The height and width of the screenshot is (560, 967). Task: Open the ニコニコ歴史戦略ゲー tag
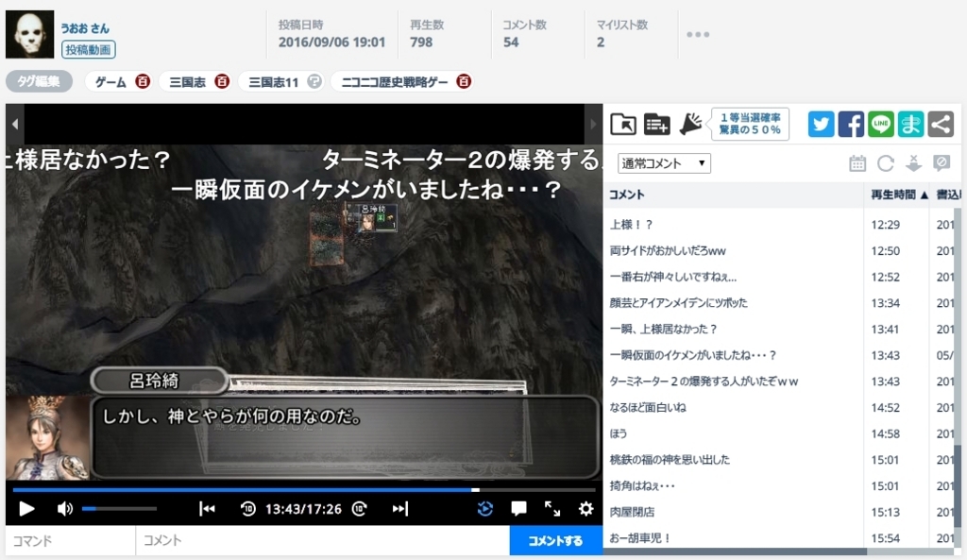coord(395,82)
